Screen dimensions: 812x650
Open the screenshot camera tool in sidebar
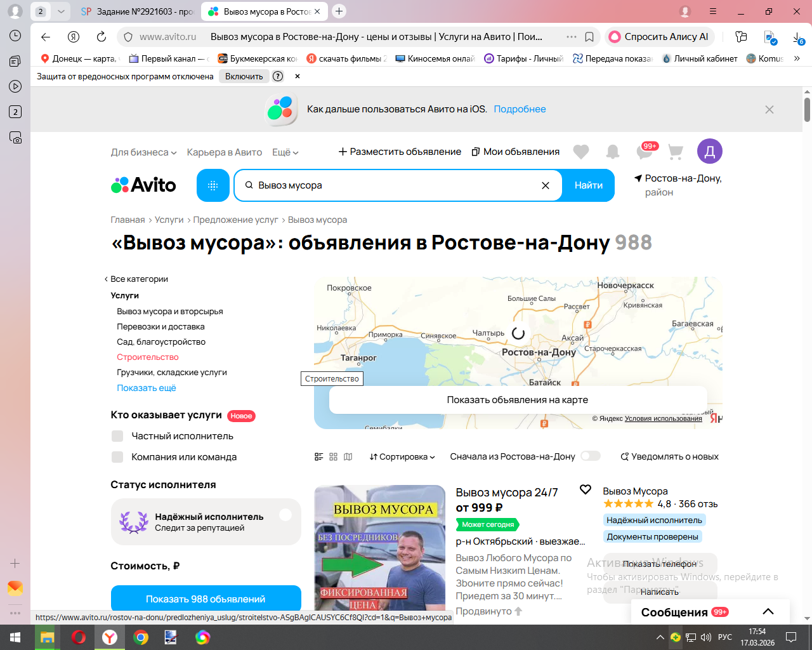[x=15, y=138]
